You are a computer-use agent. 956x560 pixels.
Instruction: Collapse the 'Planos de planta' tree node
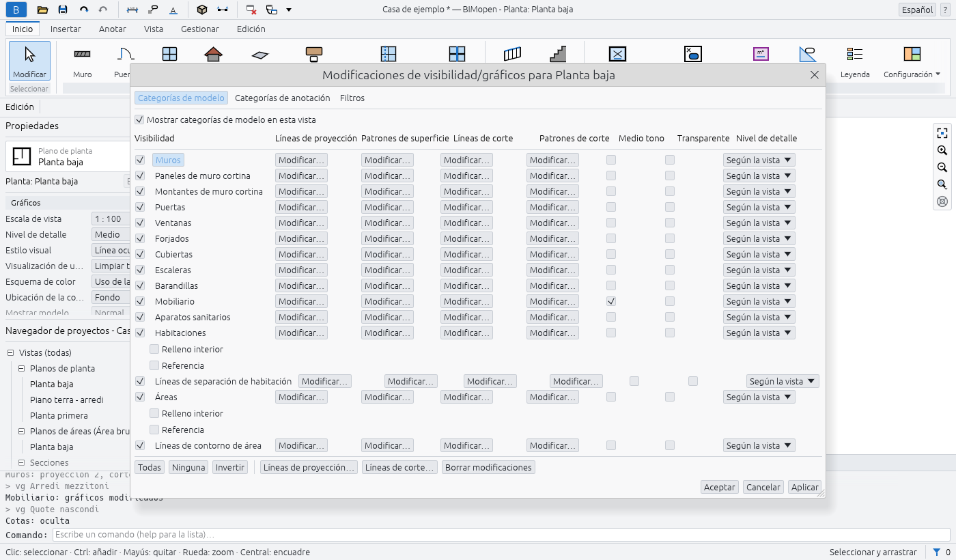[22, 369]
